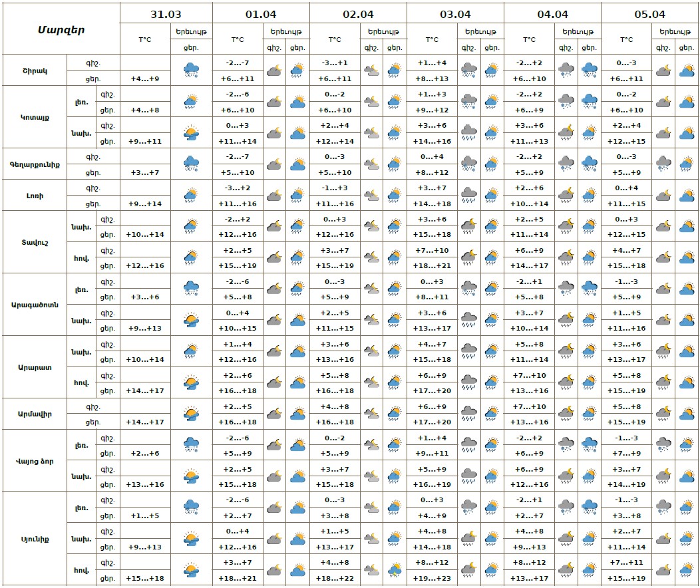Click Armavir's weather icon for 31.03

point(191,414)
